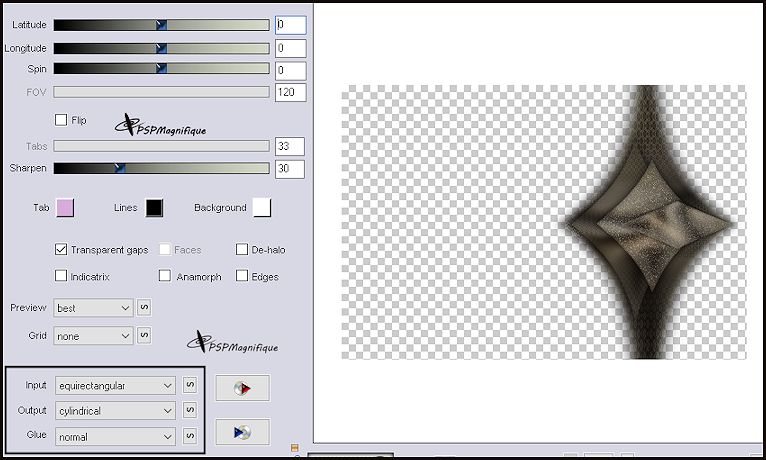Click the disc button with red arrow
The height and width of the screenshot is (460, 766).
click(x=242, y=388)
